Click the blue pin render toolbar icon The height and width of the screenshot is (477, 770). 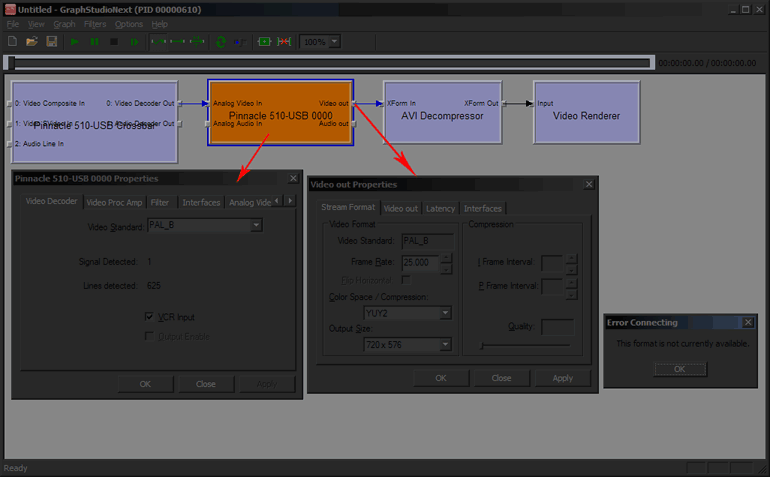click(240, 42)
